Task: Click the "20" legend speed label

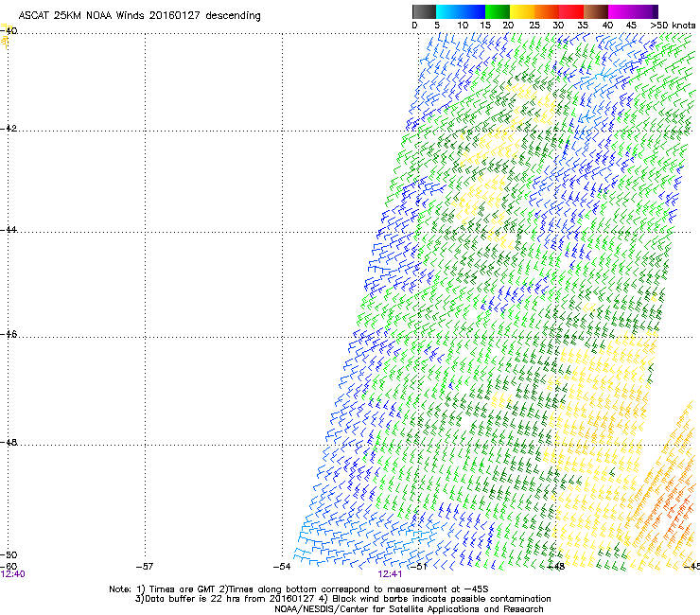Action: 509,26
